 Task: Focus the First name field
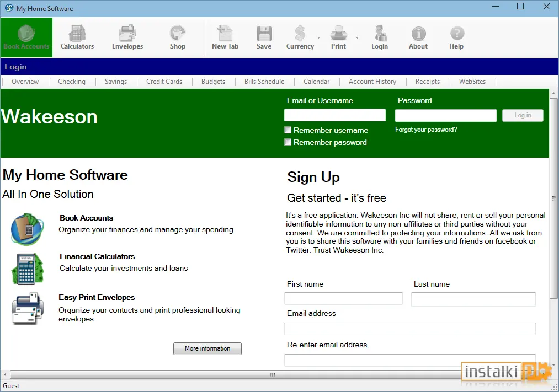click(x=343, y=298)
